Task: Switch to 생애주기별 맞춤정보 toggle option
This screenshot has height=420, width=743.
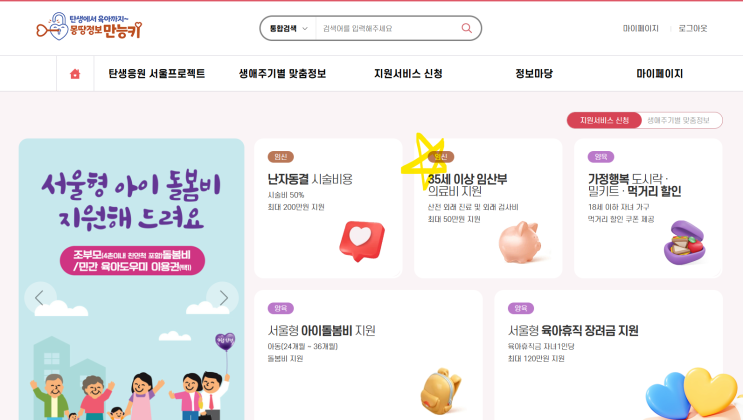Action: tap(679, 120)
